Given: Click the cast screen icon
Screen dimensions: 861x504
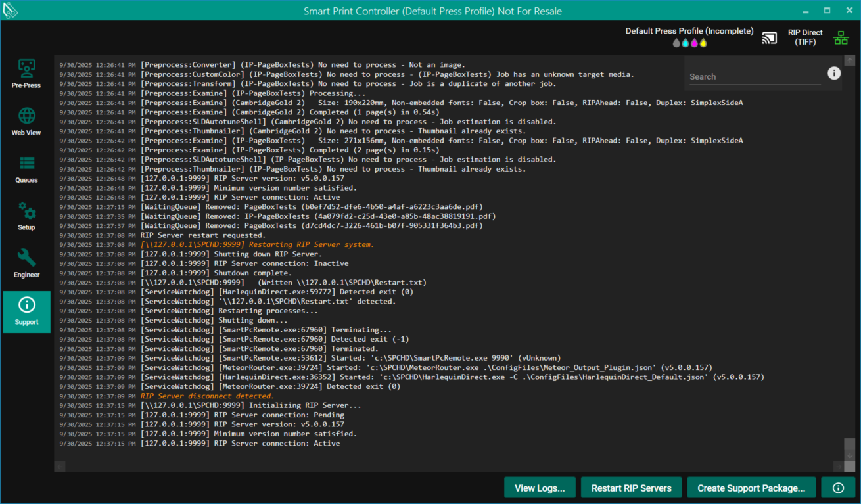Looking at the screenshot, I should coord(769,37).
